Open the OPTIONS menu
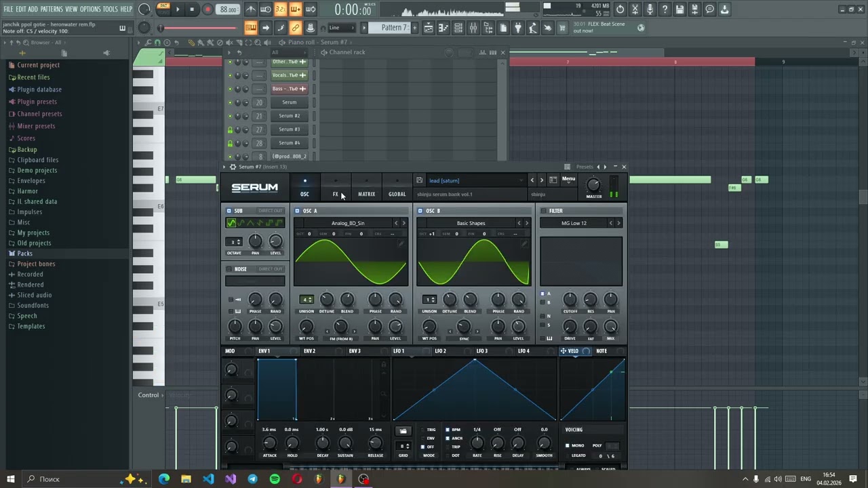Image resolution: width=868 pixels, height=488 pixels. (x=90, y=9)
